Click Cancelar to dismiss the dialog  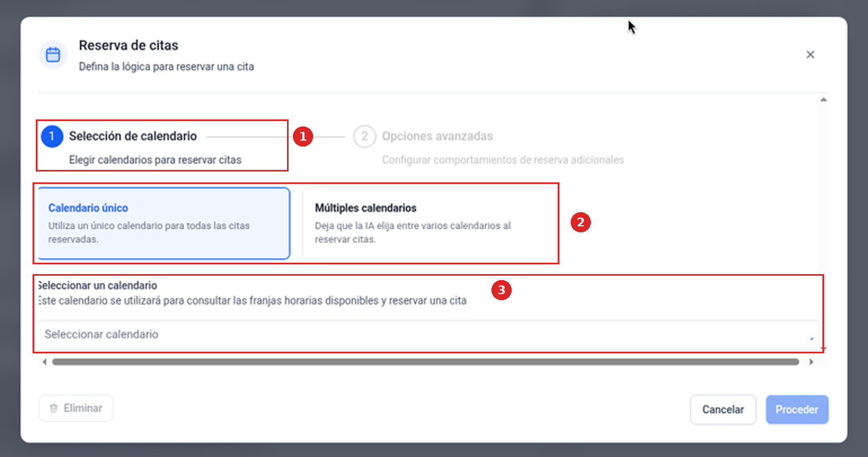click(723, 409)
